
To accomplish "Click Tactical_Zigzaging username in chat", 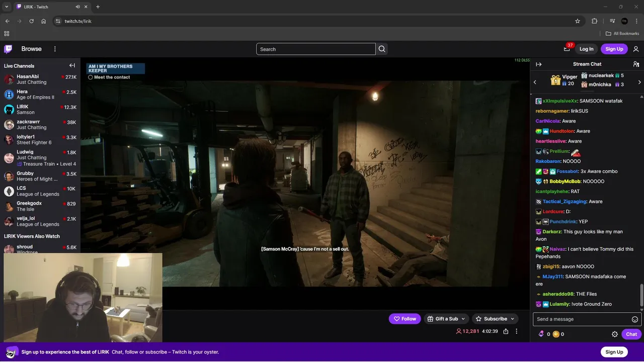I will coord(565,202).
